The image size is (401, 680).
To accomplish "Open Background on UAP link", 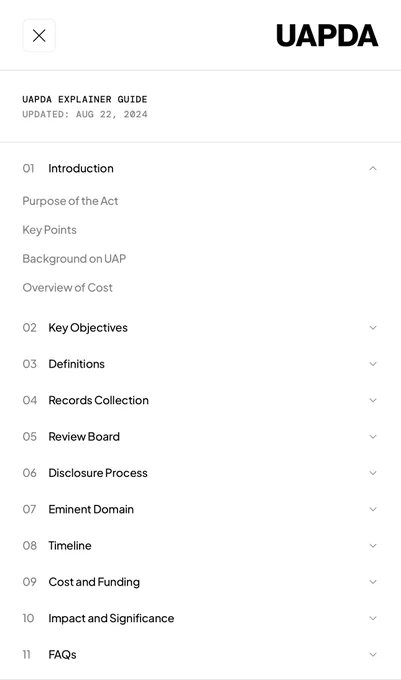I will click(74, 259).
